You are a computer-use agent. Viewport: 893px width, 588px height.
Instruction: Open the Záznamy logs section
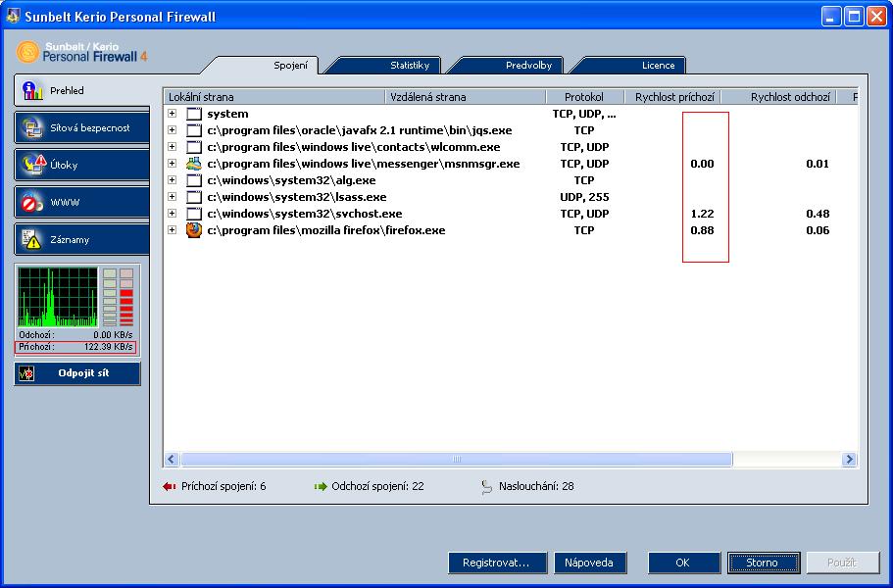[82, 240]
